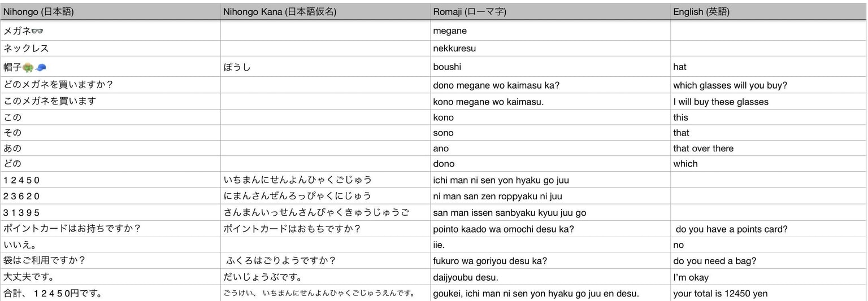Click the cell このメガネを買います
The image size is (868, 301).
click(111, 101)
